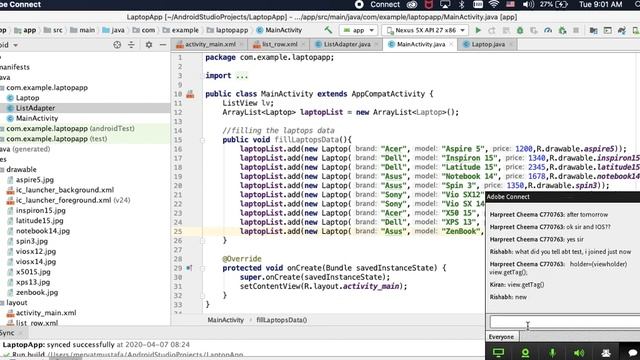Viewport: 640px width, 360px height.
Task: Click fillLaptopsData() in editor breadcrumb
Action: click(x=282, y=320)
